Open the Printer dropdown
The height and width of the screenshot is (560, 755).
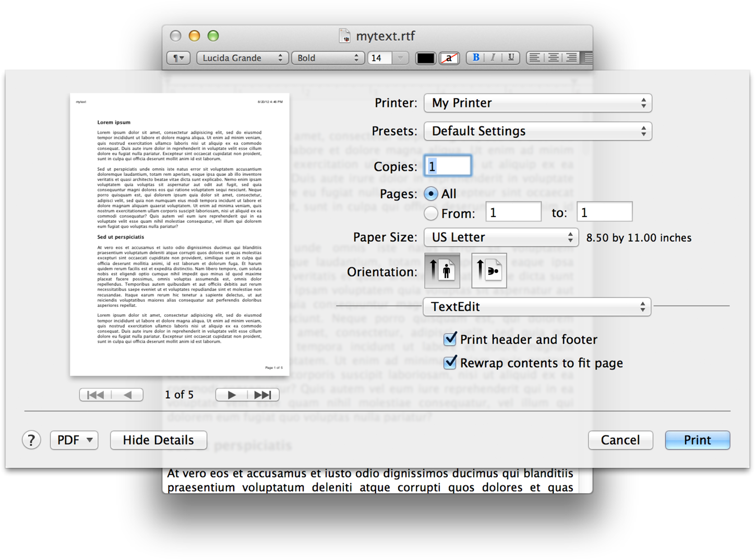pos(537,103)
